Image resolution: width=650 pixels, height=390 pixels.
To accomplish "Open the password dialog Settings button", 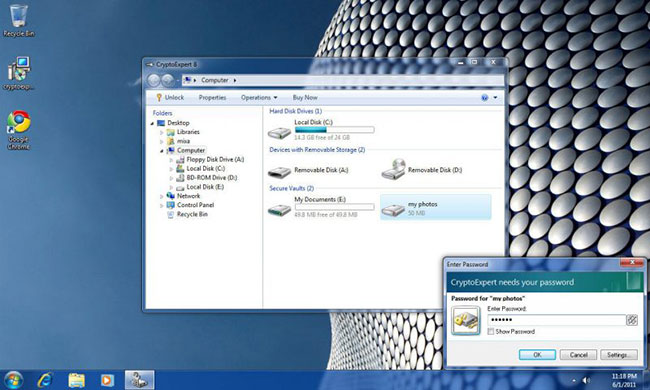I will (618, 355).
